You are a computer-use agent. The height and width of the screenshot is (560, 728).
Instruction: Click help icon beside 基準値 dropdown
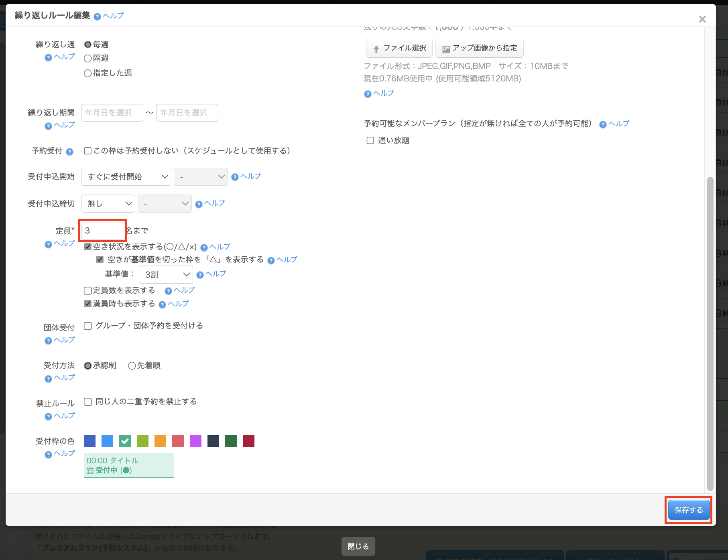tap(200, 275)
